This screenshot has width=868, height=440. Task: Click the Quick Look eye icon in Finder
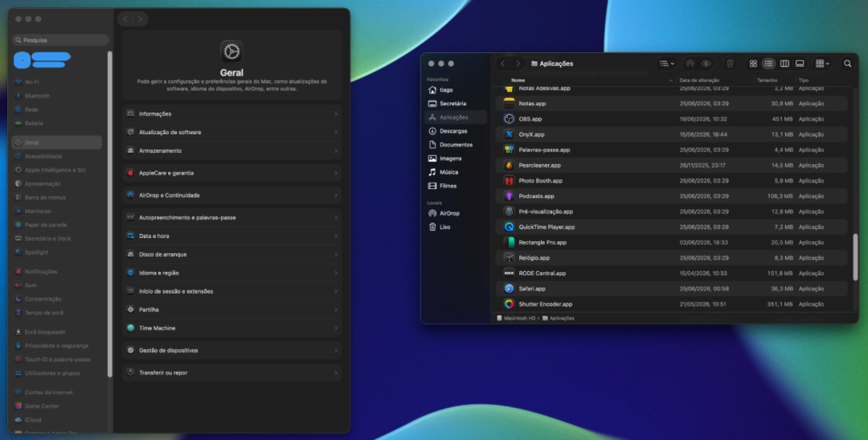coord(706,64)
